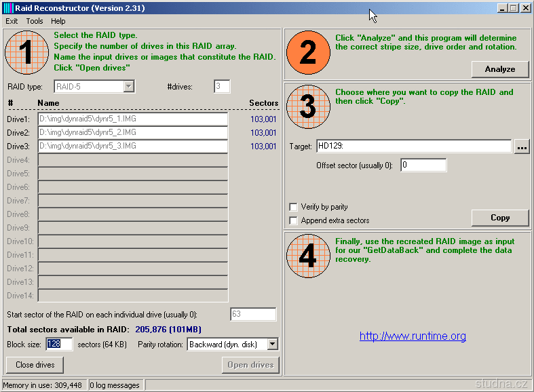Enable Verify by parity checkbox
Viewport: 534px width, 392px height.
[x=293, y=207]
